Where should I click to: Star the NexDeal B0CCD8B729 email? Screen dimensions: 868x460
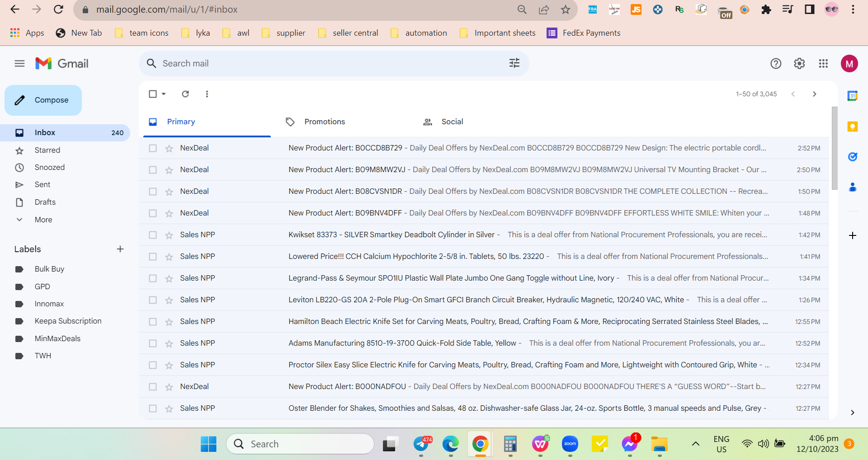(169, 148)
